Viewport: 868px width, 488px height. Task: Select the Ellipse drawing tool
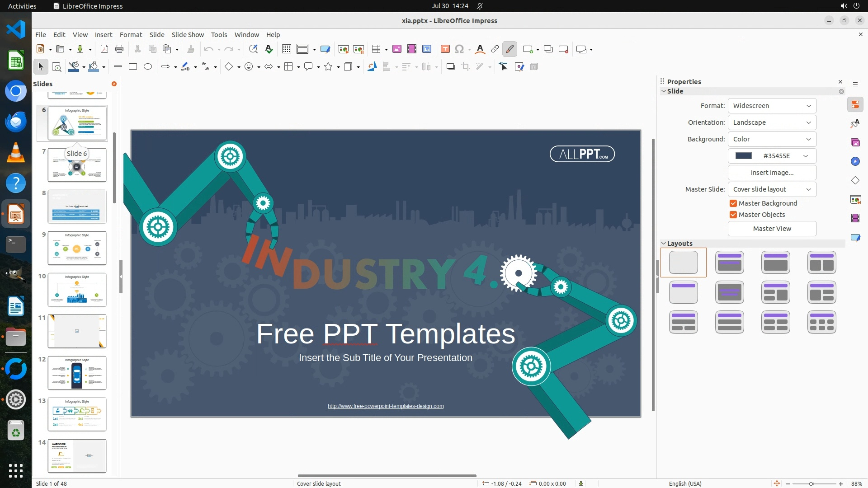(x=148, y=67)
